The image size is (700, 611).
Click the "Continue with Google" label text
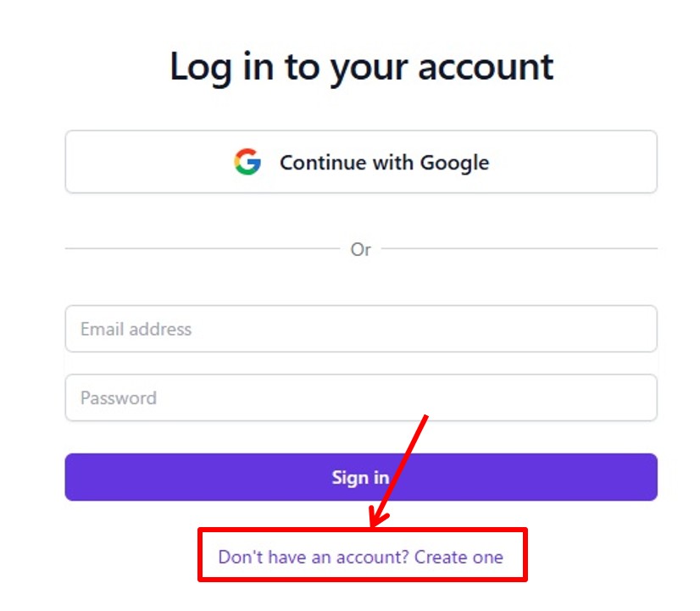coord(384,162)
